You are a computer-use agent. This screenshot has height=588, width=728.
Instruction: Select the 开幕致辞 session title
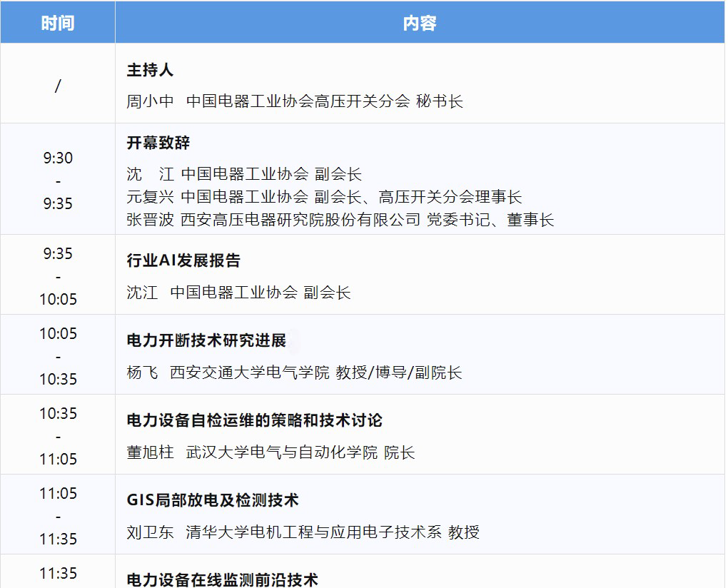coord(158,143)
